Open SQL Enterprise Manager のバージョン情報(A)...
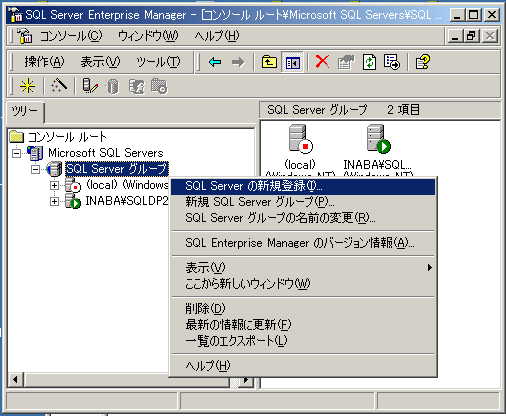 pos(303,243)
